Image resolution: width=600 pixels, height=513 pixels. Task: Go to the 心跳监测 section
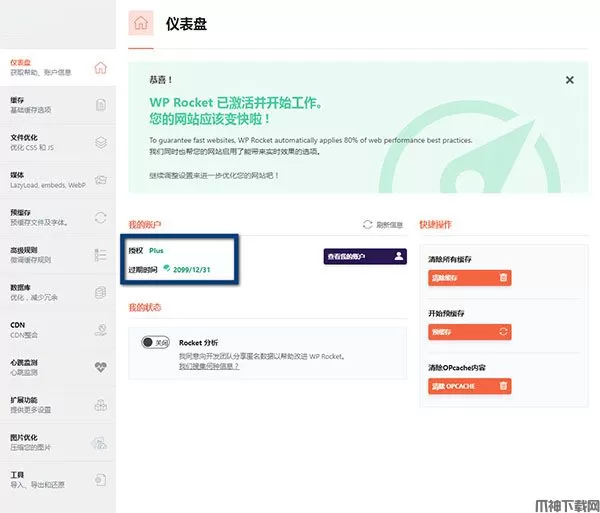coord(58,367)
